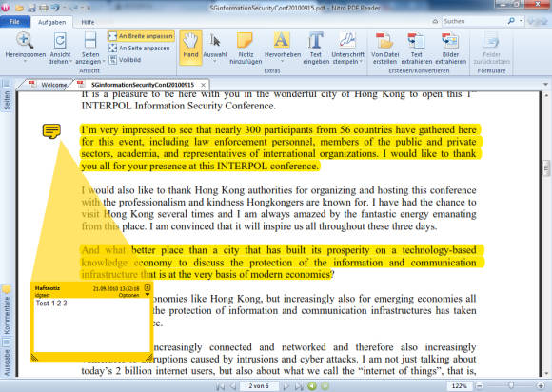Click Felder zurücksetzen forms icon

point(491,40)
